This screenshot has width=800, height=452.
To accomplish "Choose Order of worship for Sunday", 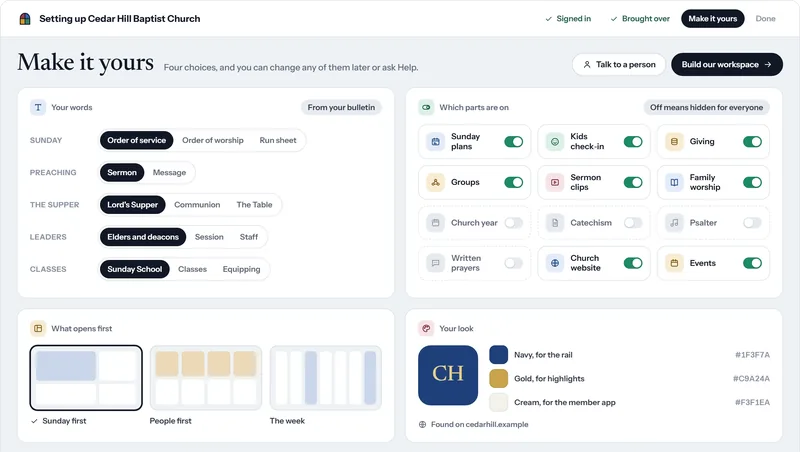I will click(x=213, y=140).
